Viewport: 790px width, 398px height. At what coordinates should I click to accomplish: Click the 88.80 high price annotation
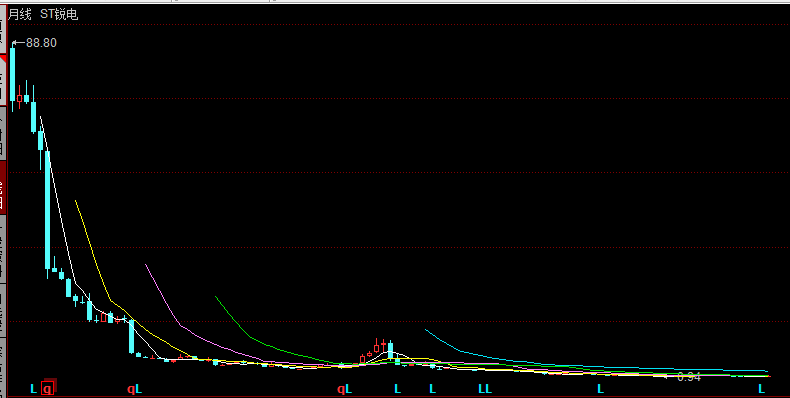click(41, 43)
